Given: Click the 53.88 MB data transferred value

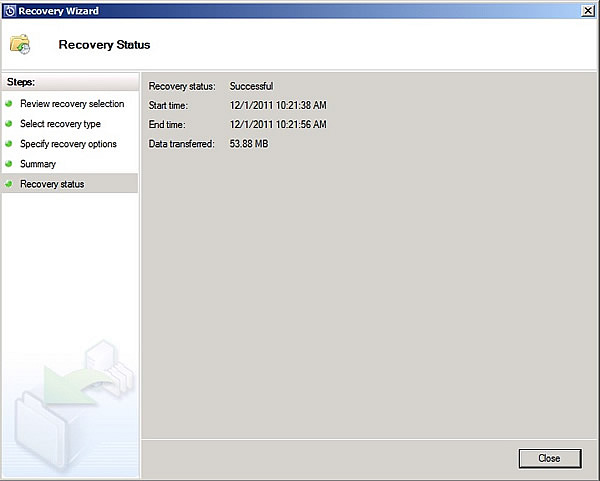Looking at the screenshot, I should [x=249, y=144].
